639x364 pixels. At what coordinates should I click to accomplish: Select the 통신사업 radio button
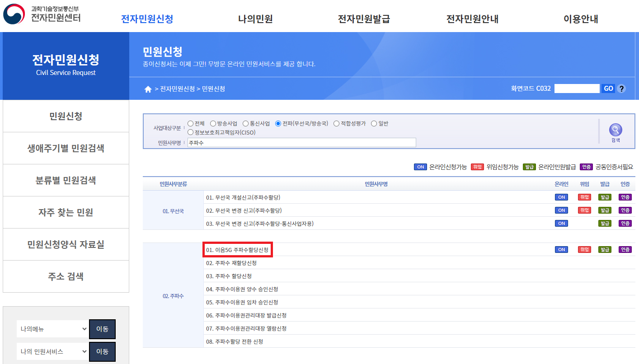(246, 124)
